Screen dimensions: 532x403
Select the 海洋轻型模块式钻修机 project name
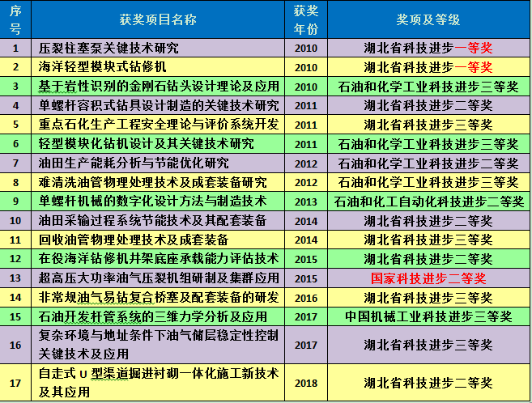tap(103, 66)
